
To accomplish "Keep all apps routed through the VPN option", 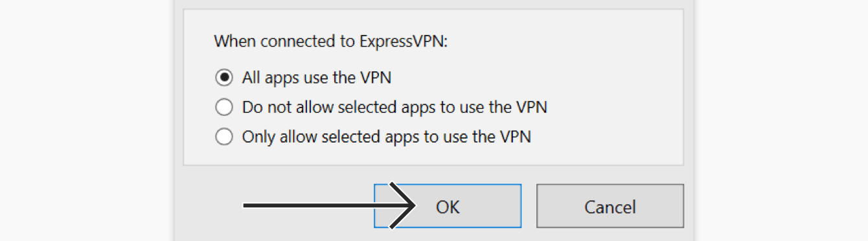I will [224, 78].
